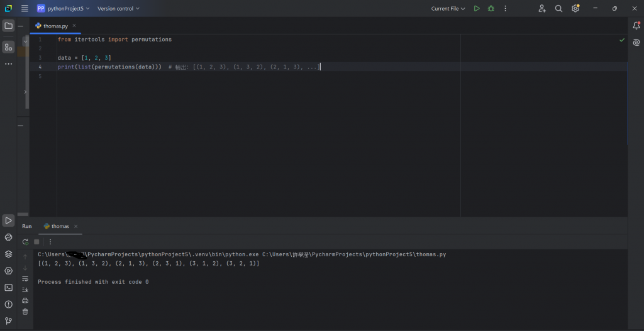
Task: Click the permutations output line in console
Action: [148, 264]
